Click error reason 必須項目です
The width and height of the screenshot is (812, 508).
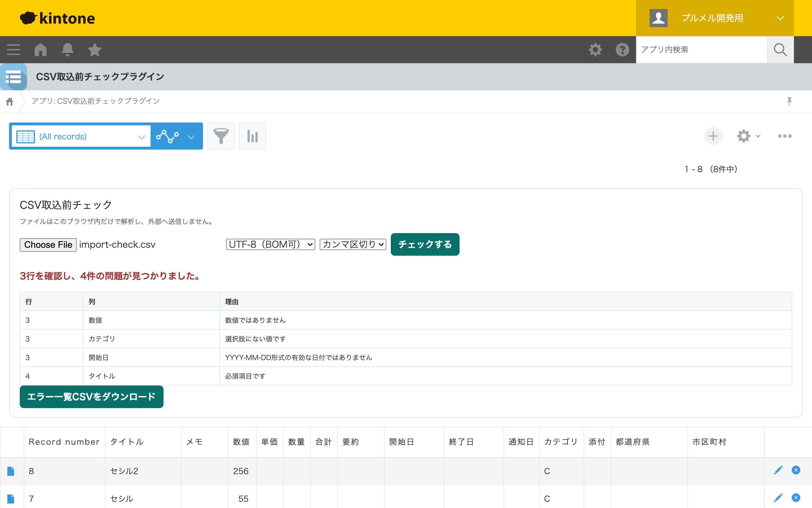pos(245,376)
